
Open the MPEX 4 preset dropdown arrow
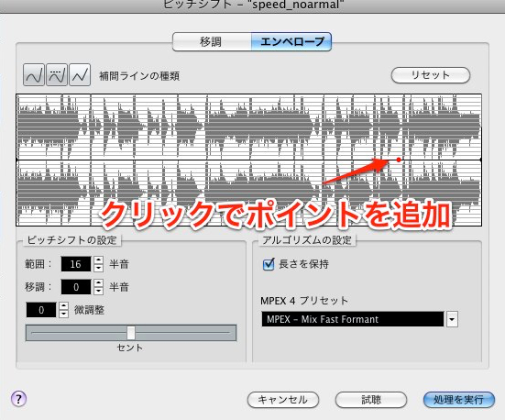452,319
